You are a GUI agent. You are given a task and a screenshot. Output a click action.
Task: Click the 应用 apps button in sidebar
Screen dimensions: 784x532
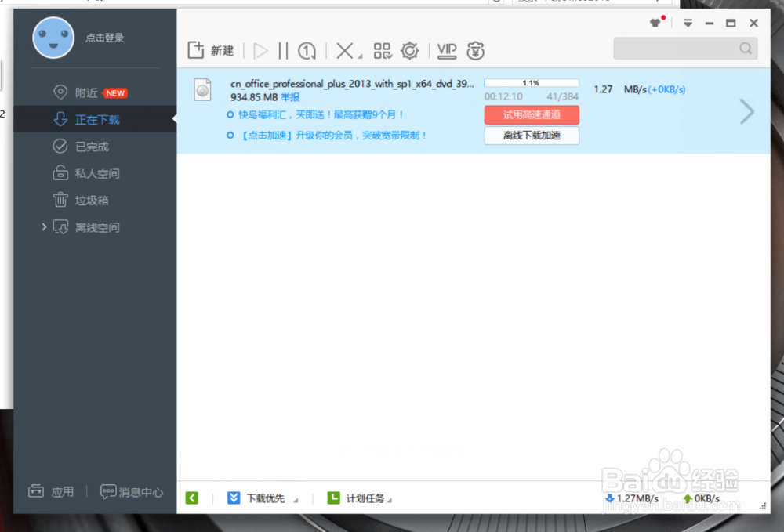[52, 491]
